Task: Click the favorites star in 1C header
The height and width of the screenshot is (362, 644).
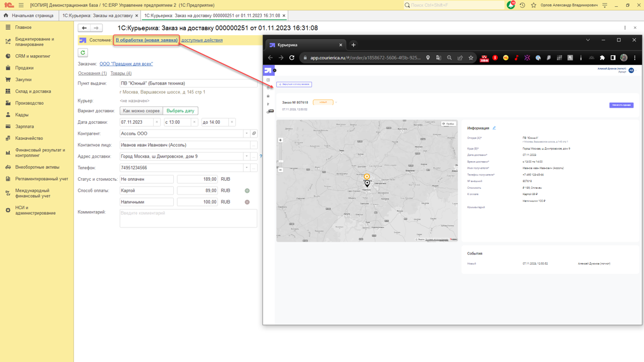Action: 534,5
